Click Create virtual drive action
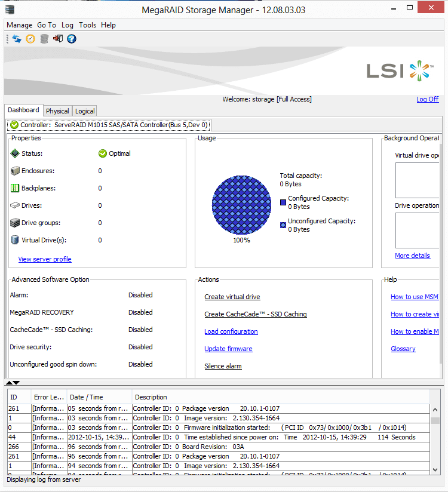 [x=232, y=297]
